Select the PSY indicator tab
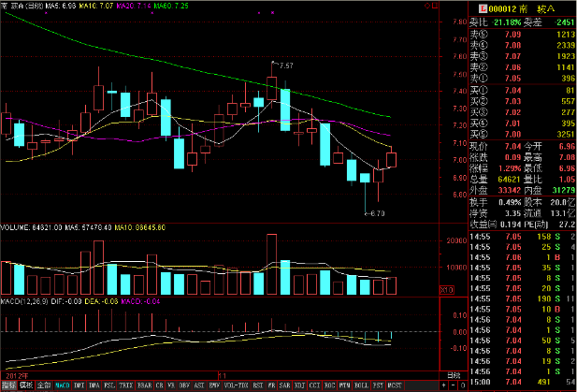Screen dimensions: 577x392 378,385
